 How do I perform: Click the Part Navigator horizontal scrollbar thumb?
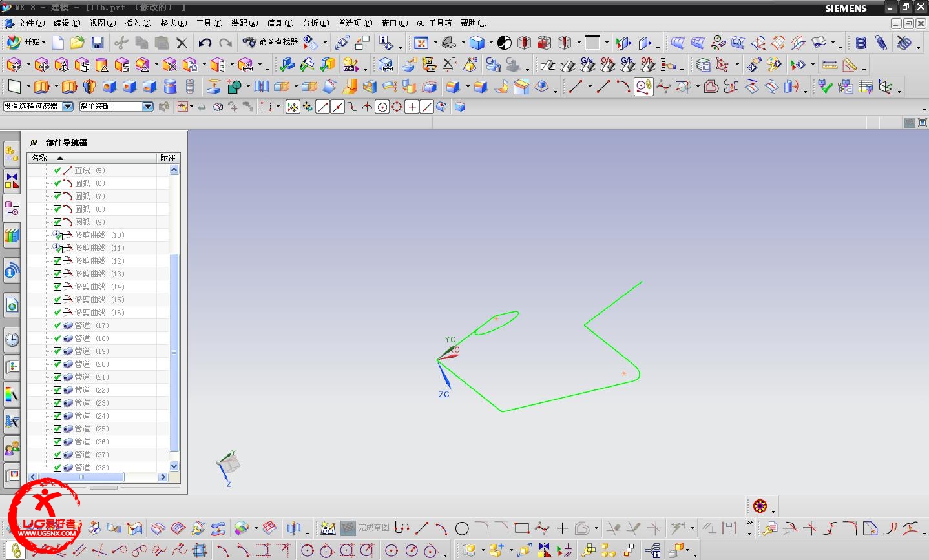click(81, 477)
